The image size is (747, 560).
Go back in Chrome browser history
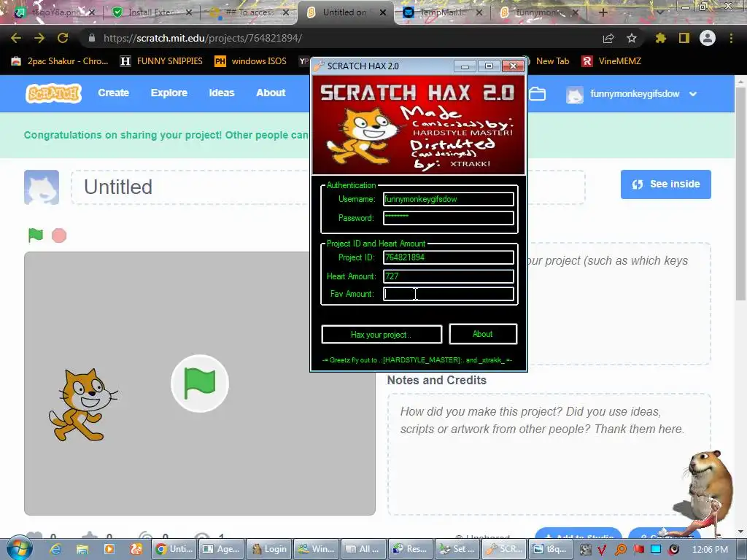pos(16,38)
